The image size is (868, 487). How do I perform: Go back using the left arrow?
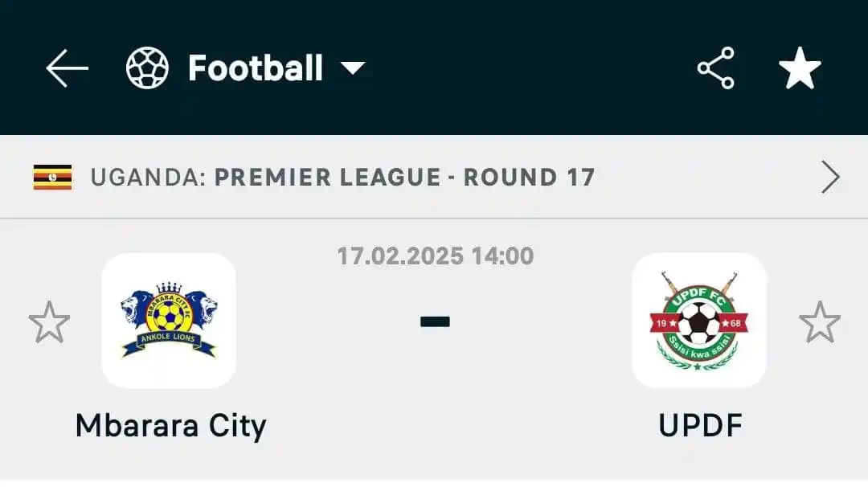67,68
